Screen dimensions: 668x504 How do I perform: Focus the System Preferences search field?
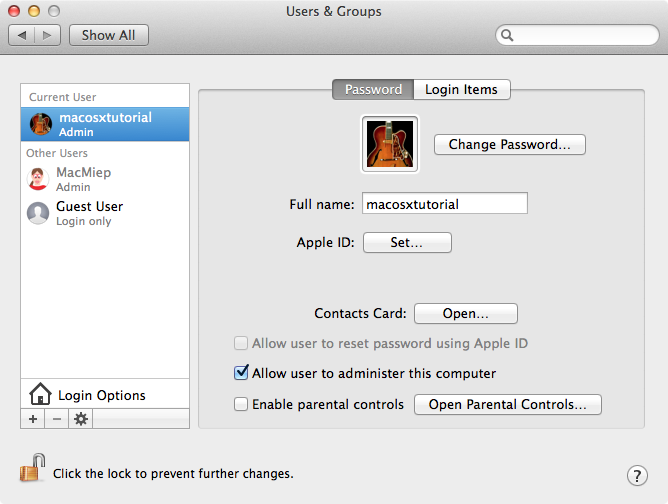coord(577,35)
